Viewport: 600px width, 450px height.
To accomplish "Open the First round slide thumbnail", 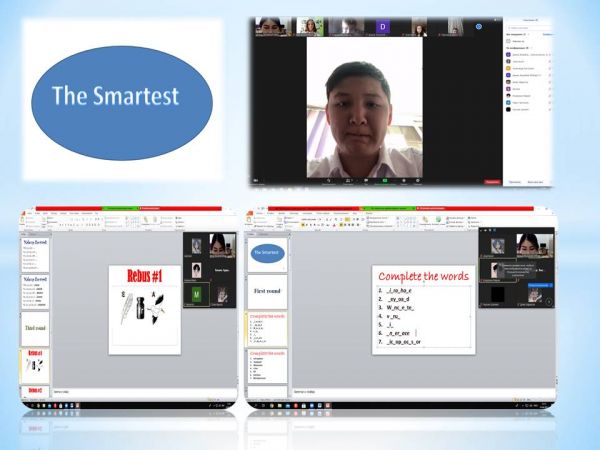I will (267, 290).
